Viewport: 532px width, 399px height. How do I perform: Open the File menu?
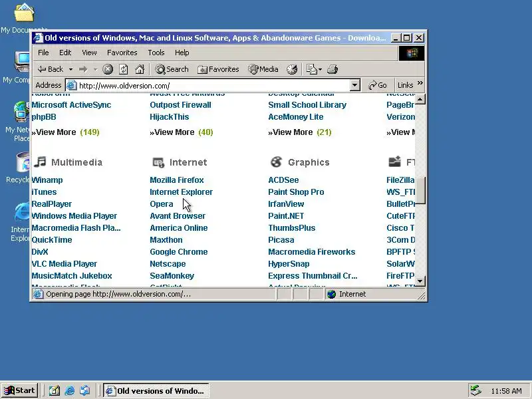[43, 53]
